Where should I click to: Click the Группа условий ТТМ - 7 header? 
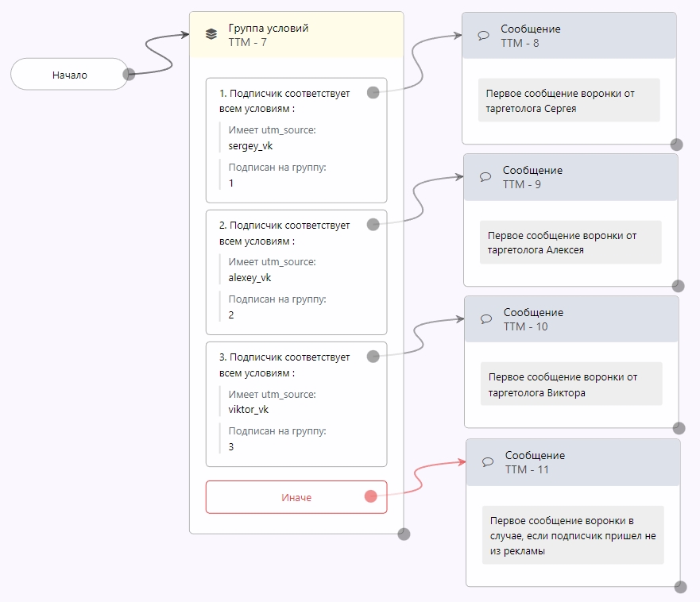point(296,35)
